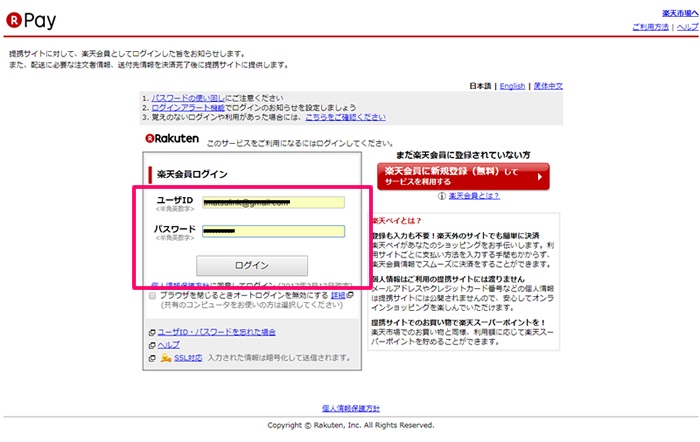Click new-window icon beside 詳細 link
Image resolution: width=700 pixels, height=442 pixels.
click(350, 295)
